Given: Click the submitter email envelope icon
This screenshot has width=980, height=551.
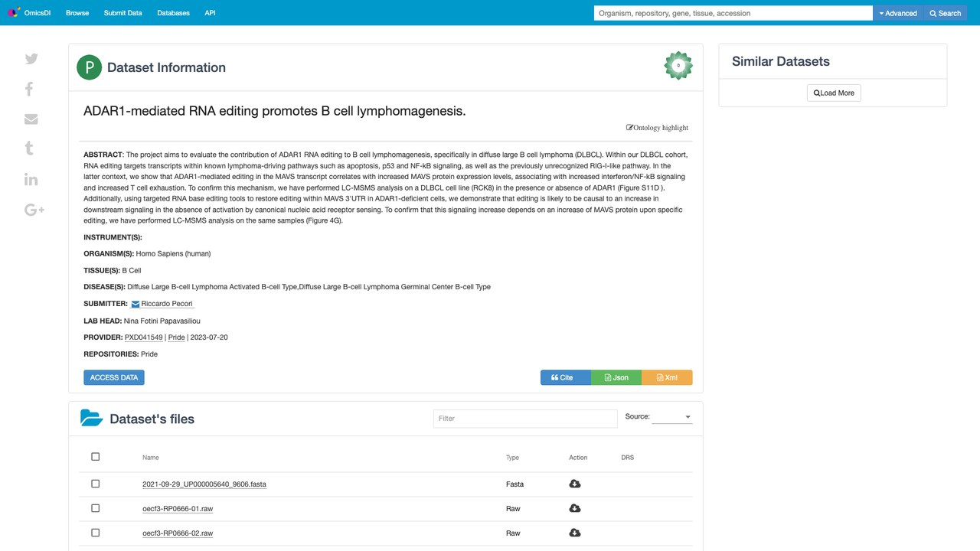Looking at the screenshot, I should click(x=136, y=305).
